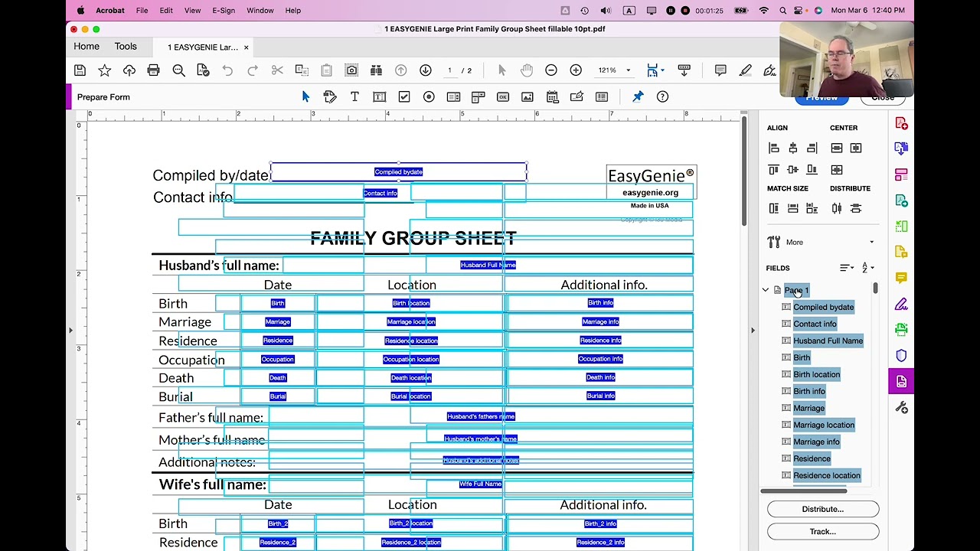The width and height of the screenshot is (980, 551).
Task: Open the Find text magnifier tool
Action: pyautogui.click(x=178, y=70)
